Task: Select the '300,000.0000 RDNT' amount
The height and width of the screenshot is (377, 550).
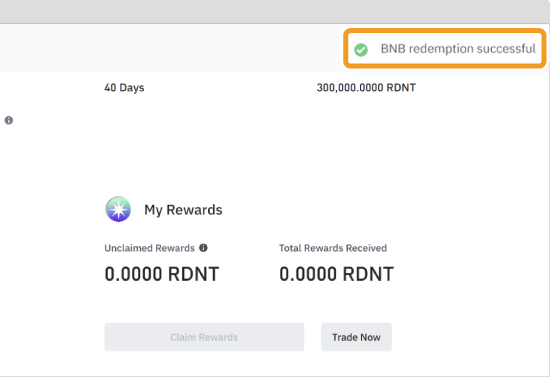Action: click(x=366, y=87)
